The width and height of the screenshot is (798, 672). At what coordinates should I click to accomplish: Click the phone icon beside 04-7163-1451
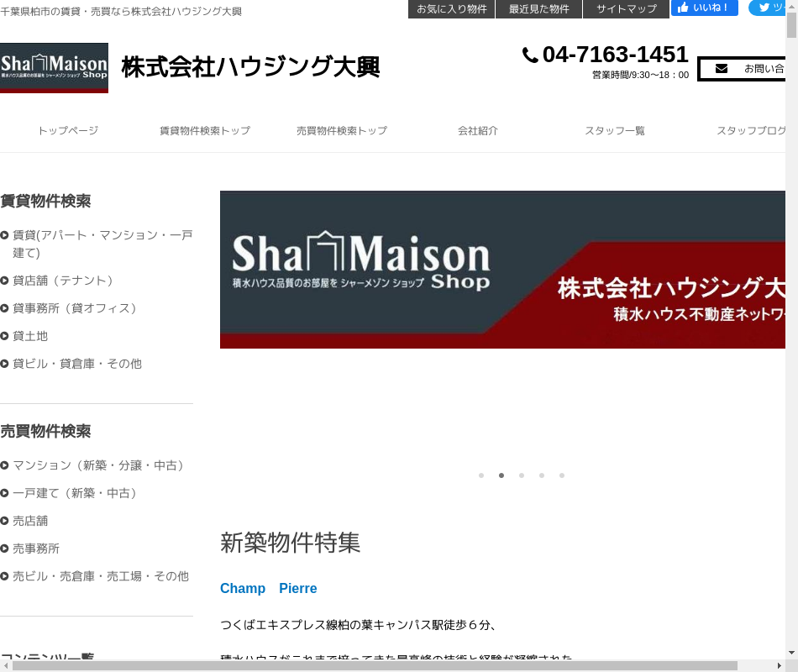(530, 55)
